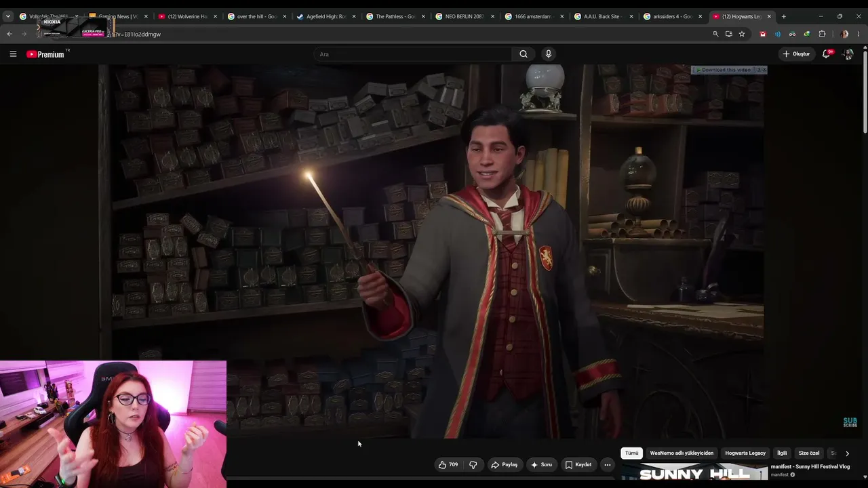
Task: Open the YouTube guide hamburger menu
Action: 13,54
